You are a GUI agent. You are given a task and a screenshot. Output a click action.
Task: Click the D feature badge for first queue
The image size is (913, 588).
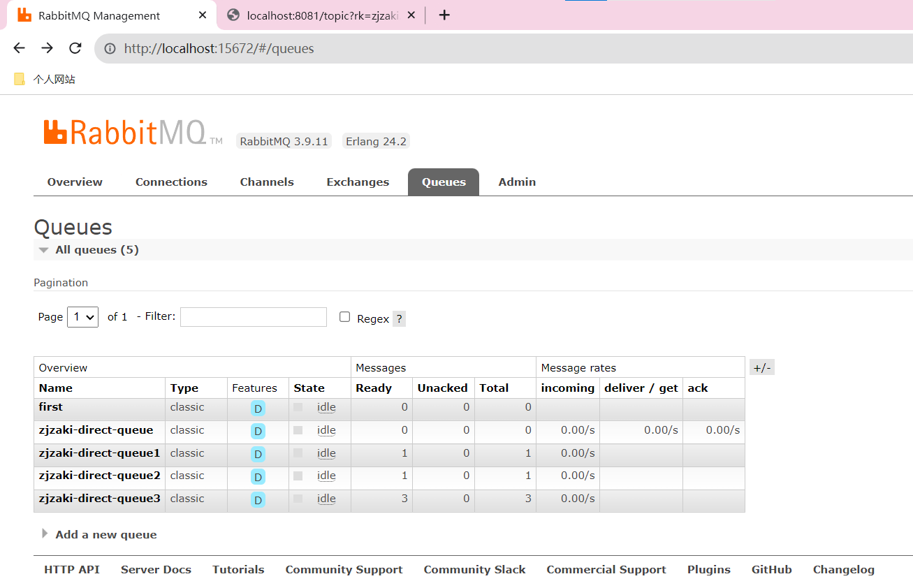[258, 409]
